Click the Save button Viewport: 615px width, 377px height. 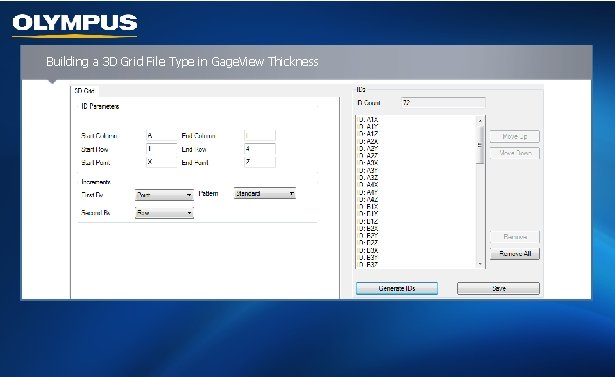(x=498, y=288)
